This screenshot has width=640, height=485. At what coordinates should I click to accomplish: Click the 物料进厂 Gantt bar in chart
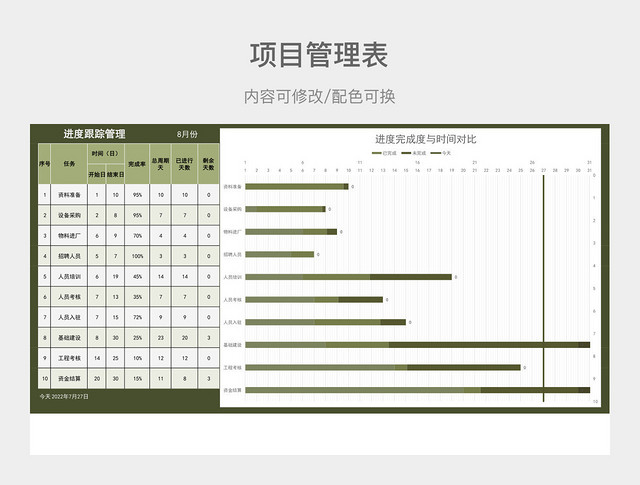tap(291, 232)
